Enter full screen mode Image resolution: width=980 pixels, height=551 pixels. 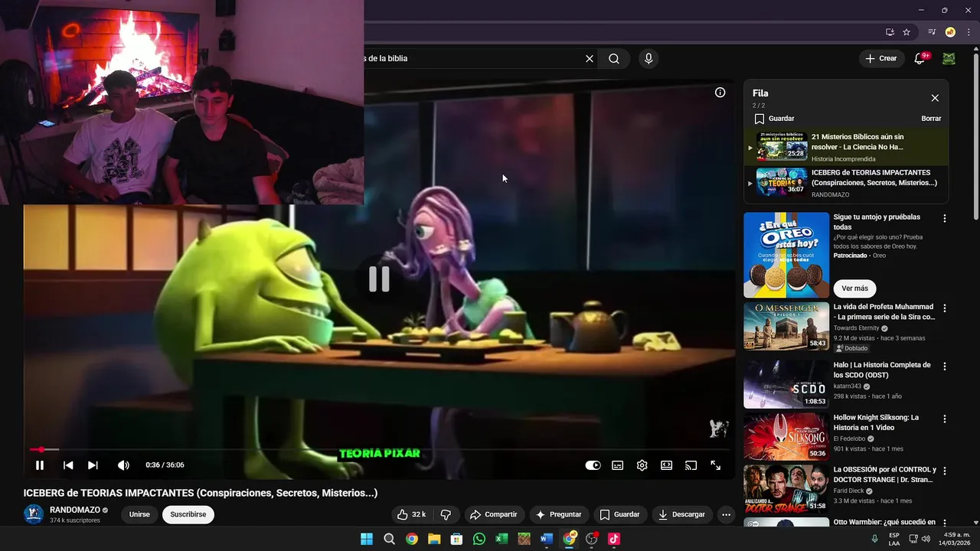pos(715,465)
